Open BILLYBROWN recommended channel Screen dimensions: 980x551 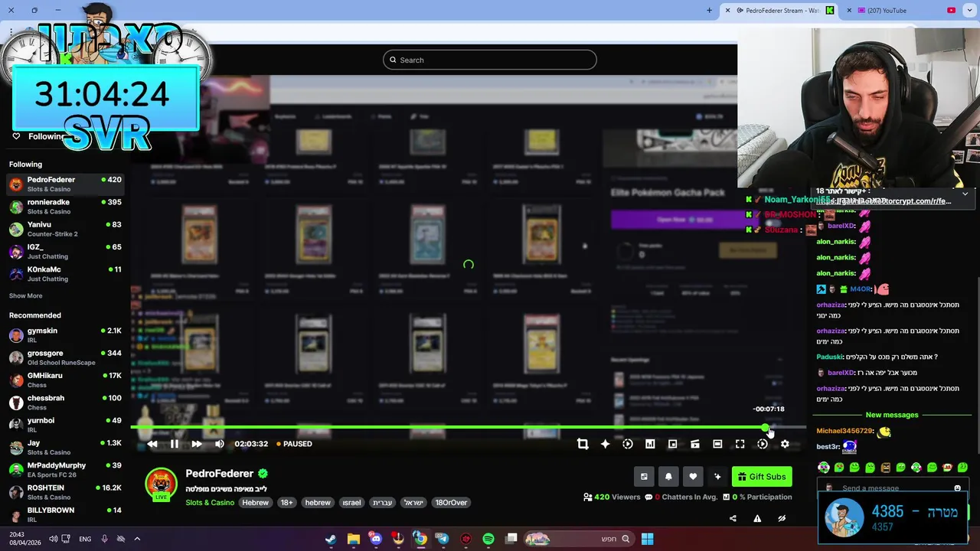(x=65, y=514)
